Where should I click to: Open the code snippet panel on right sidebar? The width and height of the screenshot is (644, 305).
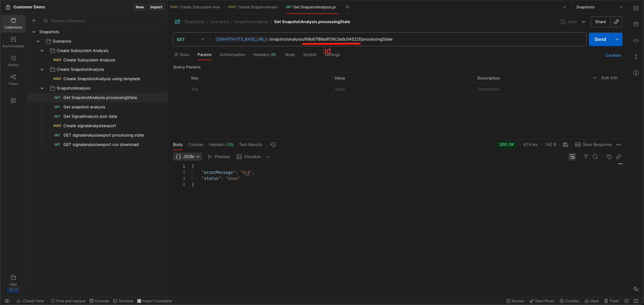(636, 41)
